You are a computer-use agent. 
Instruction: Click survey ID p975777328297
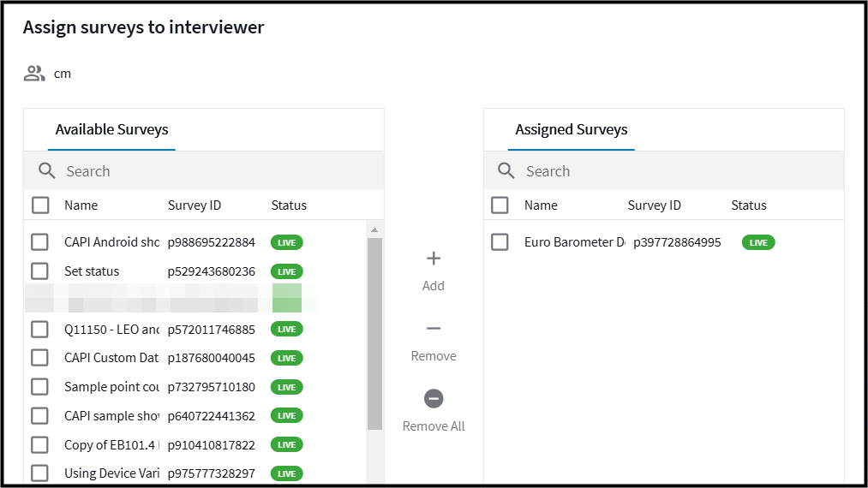212,473
